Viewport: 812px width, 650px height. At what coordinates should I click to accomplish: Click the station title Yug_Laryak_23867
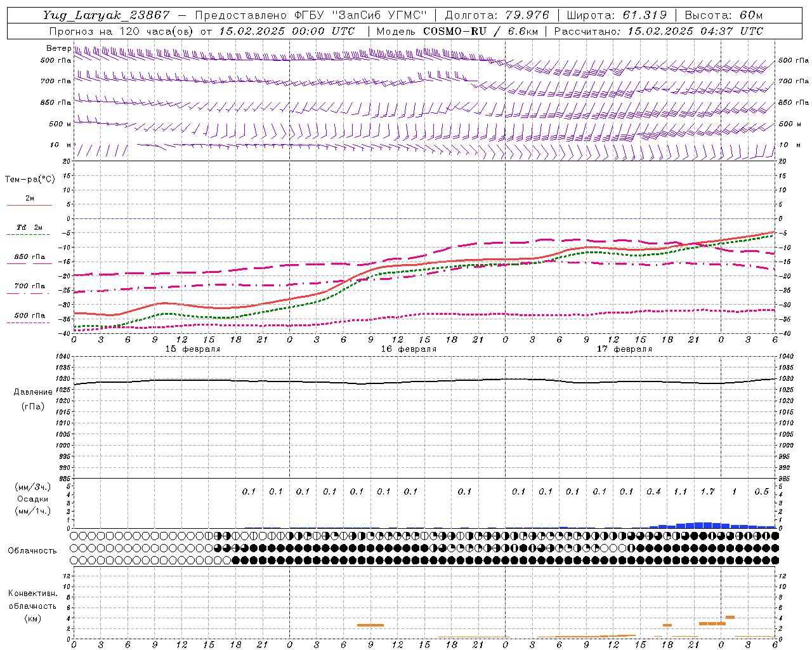(x=106, y=15)
